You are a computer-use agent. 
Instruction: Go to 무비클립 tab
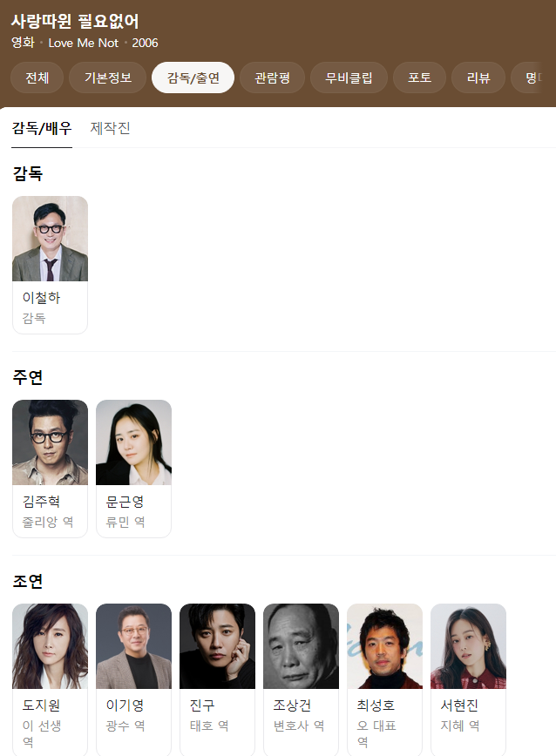[x=349, y=78]
